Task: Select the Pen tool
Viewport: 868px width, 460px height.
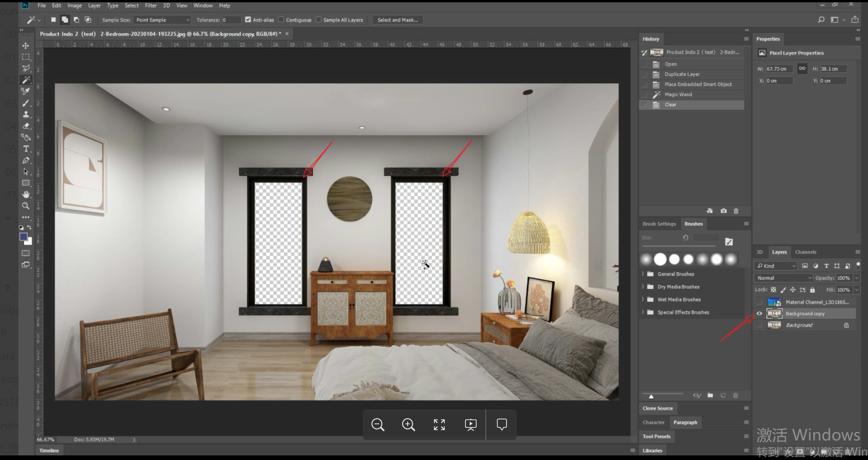Action: 26,160
